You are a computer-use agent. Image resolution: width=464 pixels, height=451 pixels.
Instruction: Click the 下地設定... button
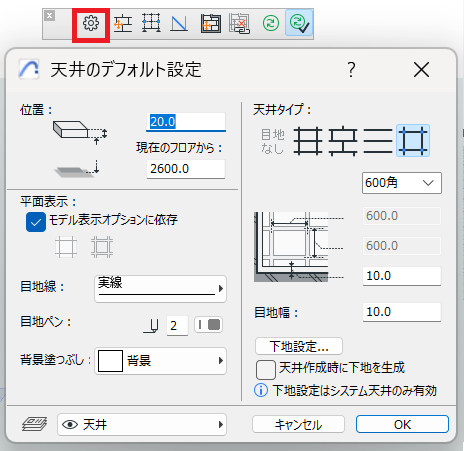(299, 346)
